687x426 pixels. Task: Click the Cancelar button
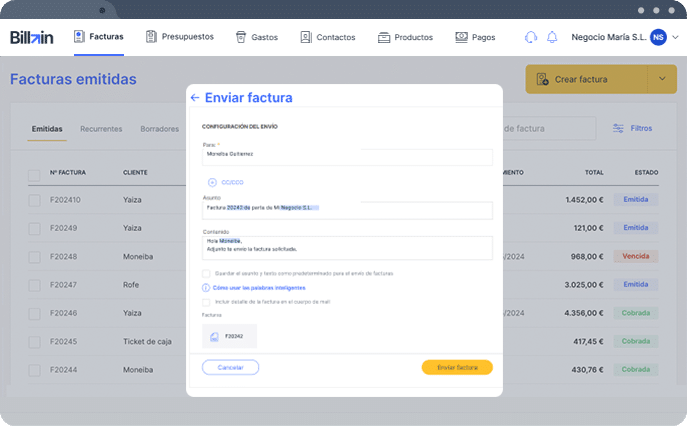coord(230,367)
